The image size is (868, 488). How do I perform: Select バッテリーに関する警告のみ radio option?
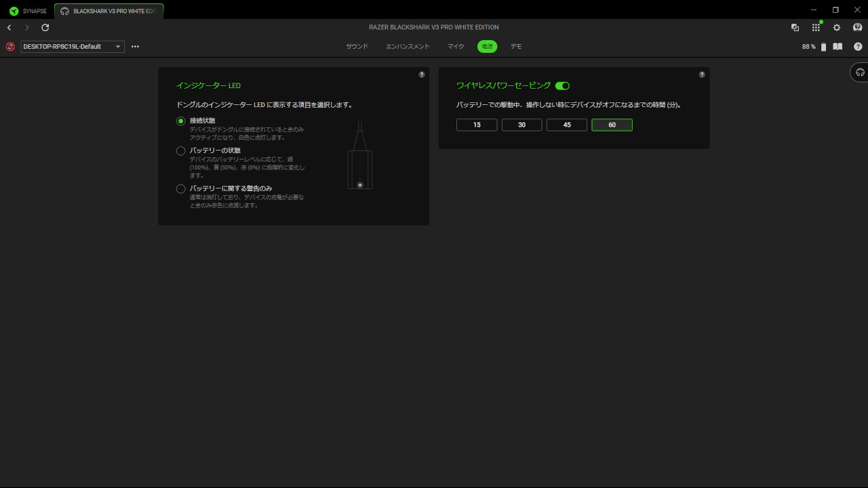(181, 189)
